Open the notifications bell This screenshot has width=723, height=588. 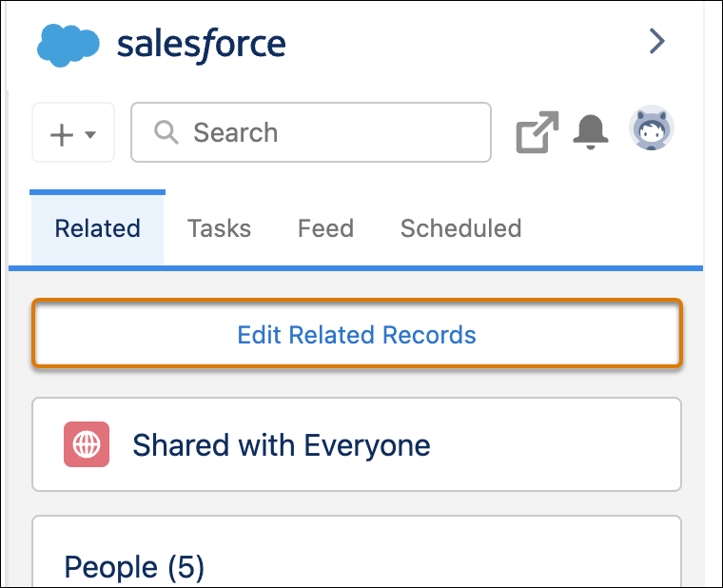[x=591, y=132]
